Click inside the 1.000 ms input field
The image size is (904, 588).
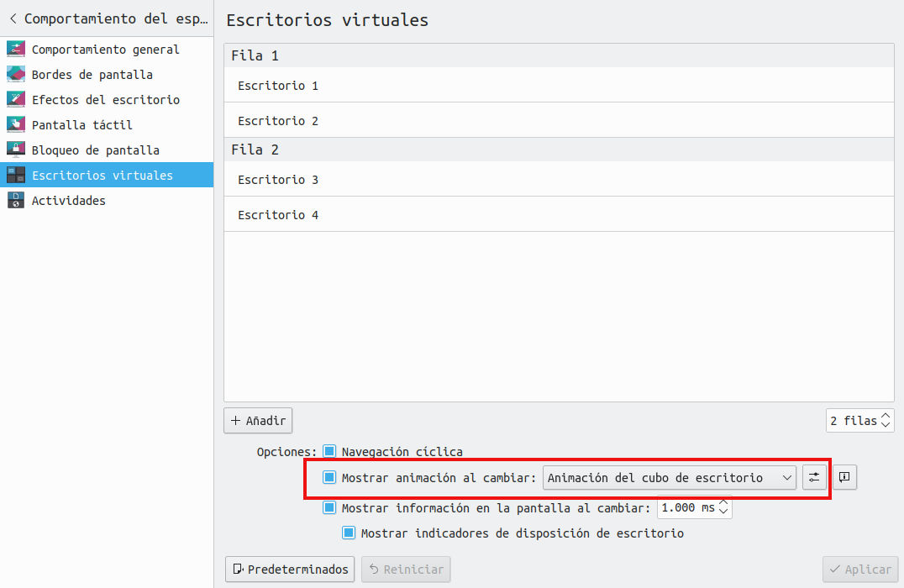point(688,507)
